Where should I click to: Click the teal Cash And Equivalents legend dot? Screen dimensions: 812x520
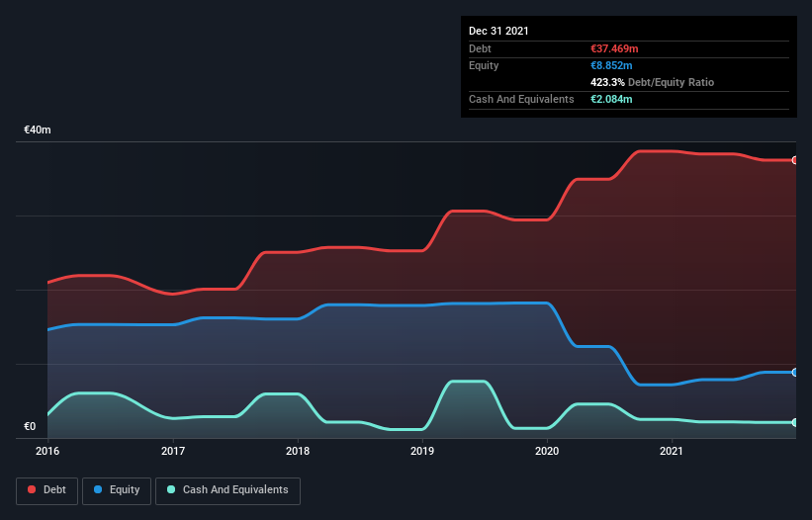171,489
